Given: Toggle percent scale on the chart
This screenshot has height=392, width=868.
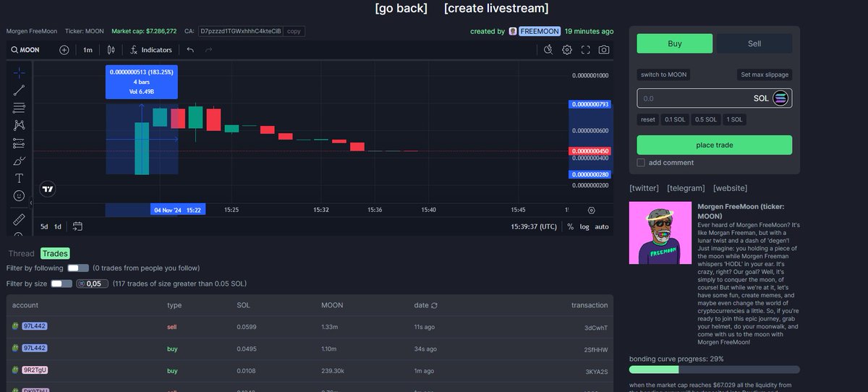Looking at the screenshot, I should [570, 226].
